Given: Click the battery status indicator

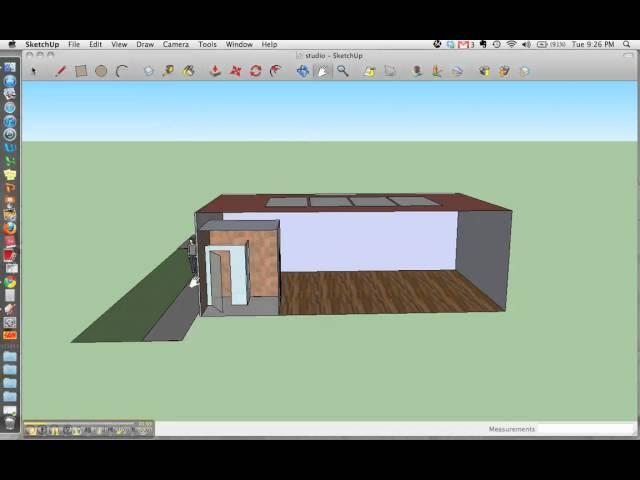Looking at the screenshot, I should tap(551, 44).
